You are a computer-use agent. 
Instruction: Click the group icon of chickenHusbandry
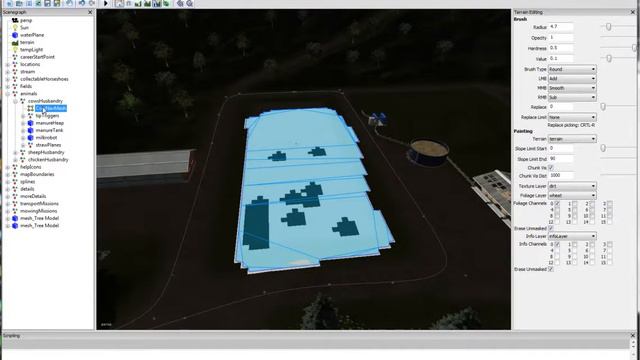[x=23, y=160]
